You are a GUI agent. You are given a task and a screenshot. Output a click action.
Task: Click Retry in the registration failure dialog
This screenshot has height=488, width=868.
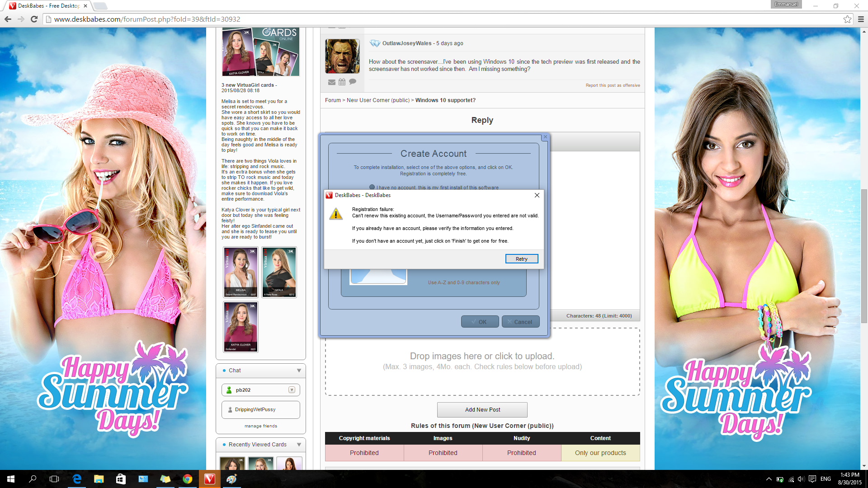(x=521, y=259)
